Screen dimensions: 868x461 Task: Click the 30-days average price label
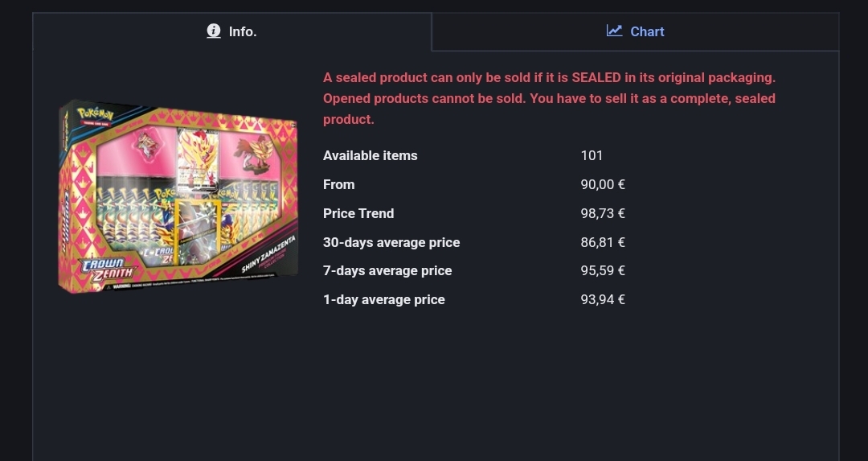[x=391, y=242]
